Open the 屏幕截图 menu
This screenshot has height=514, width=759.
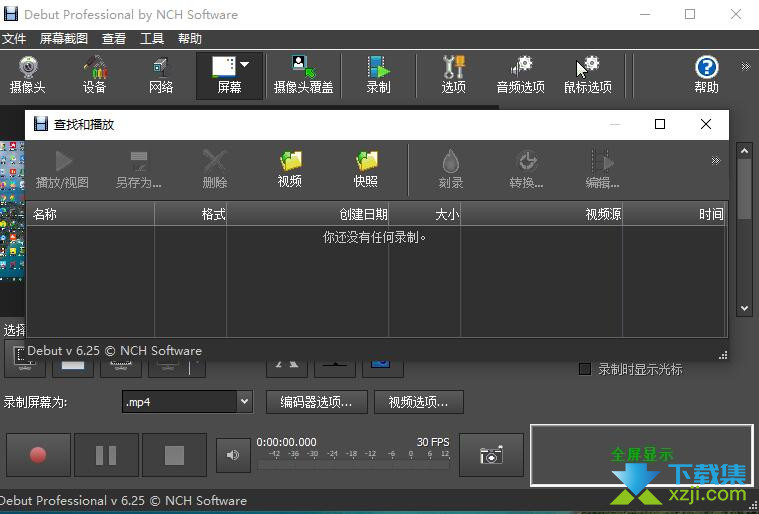point(64,39)
